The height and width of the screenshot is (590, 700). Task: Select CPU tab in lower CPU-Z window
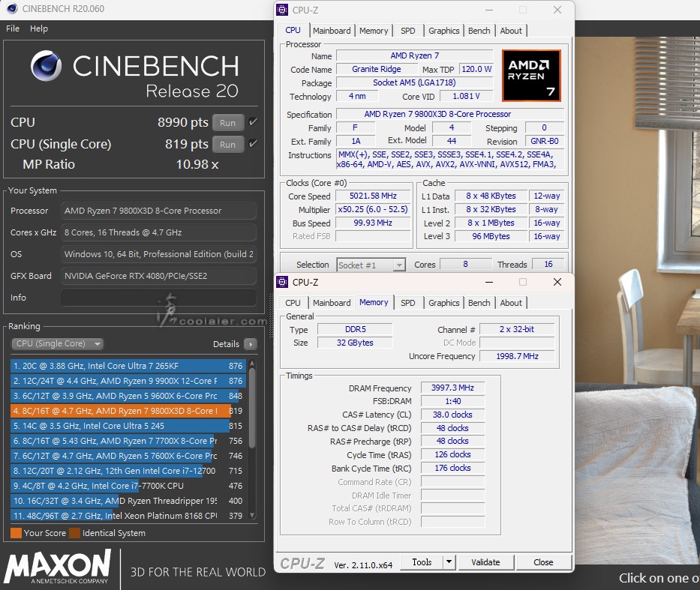click(293, 303)
